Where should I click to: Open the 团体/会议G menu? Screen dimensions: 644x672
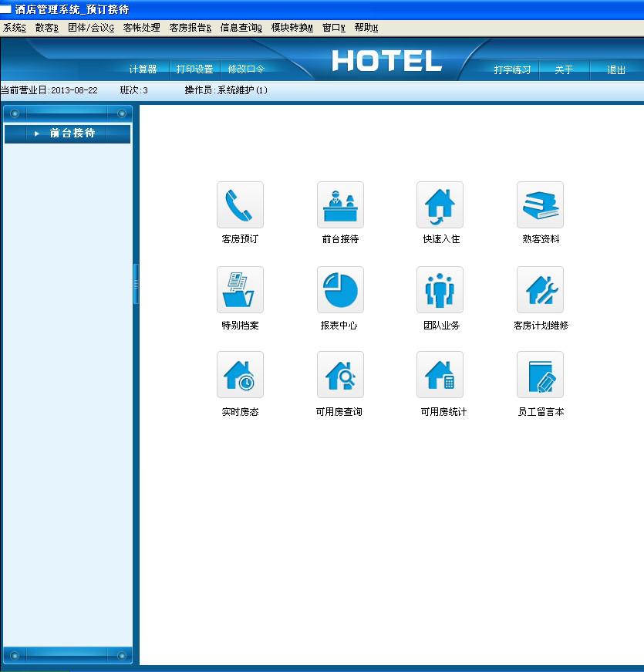tap(91, 28)
